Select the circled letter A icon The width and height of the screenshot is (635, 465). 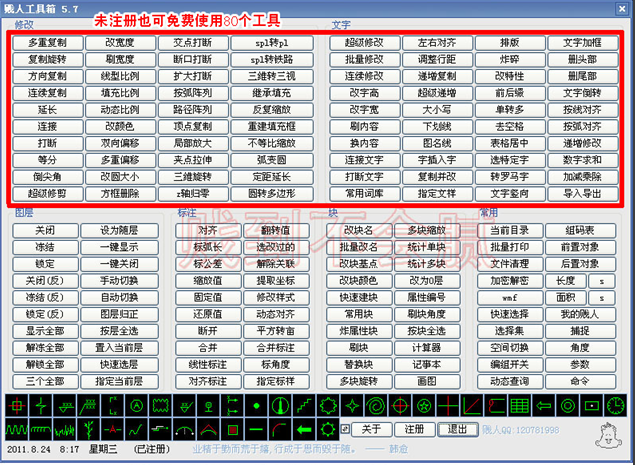(x=136, y=405)
